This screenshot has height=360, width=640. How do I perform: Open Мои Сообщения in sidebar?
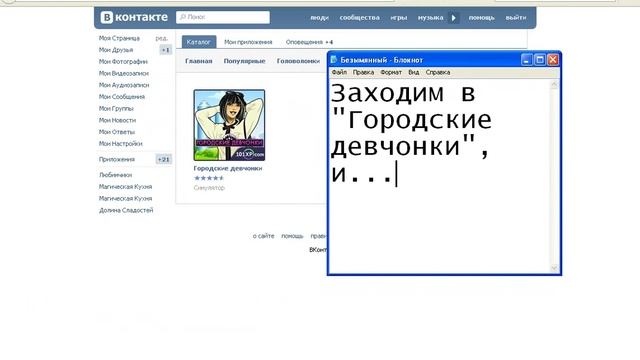point(122,97)
